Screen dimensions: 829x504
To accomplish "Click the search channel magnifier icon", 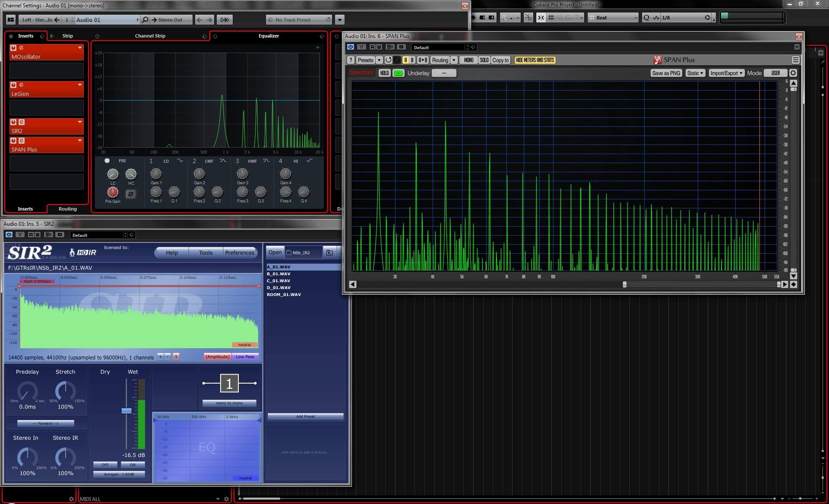I will pos(145,19).
